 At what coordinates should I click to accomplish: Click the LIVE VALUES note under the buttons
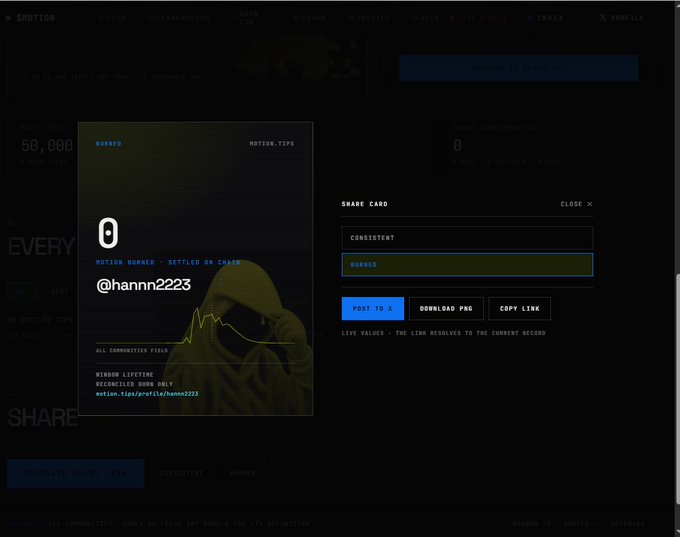click(x=443, y=333)
